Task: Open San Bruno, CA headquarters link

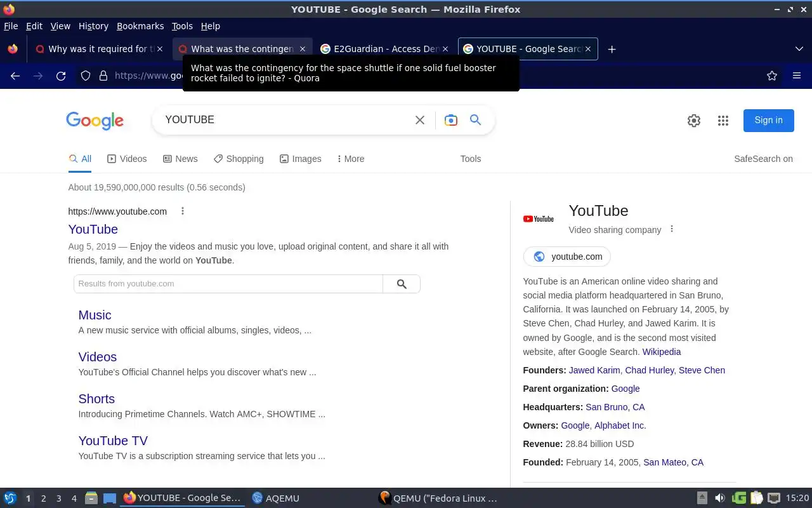Action: (x=615, y=407)
